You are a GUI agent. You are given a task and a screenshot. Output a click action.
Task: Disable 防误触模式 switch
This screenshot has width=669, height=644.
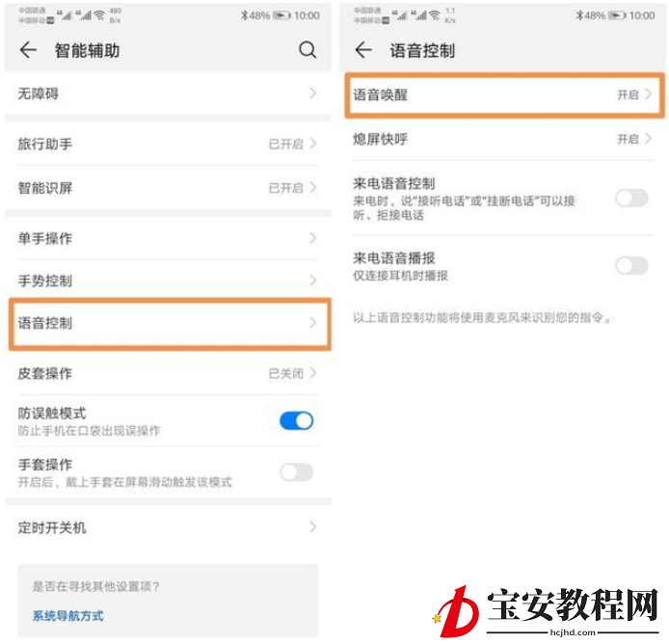[297, 420]
